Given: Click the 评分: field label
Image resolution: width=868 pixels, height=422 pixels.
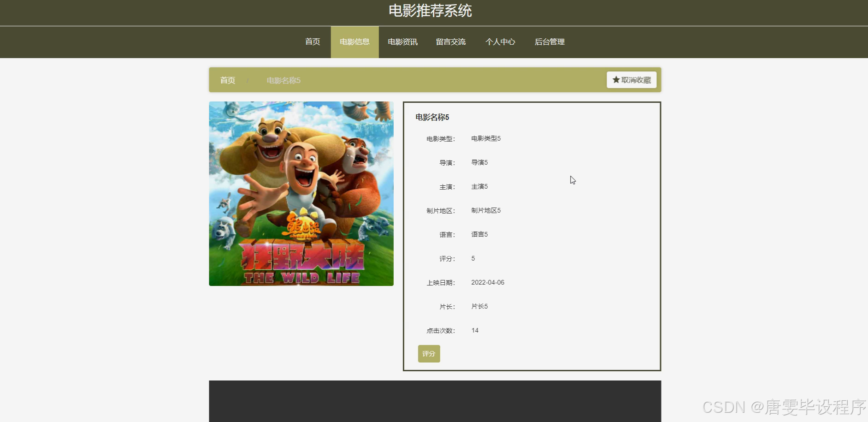Looking at the screenshot, I should (x=447, y=259).
